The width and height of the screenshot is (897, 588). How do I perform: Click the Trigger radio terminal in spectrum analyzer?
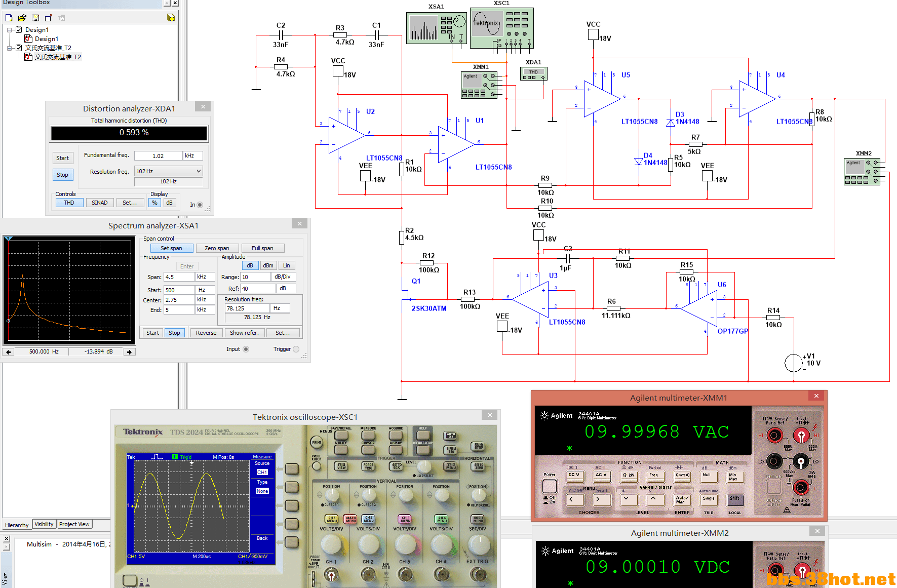pyautogui.click(x=296, y=349)
